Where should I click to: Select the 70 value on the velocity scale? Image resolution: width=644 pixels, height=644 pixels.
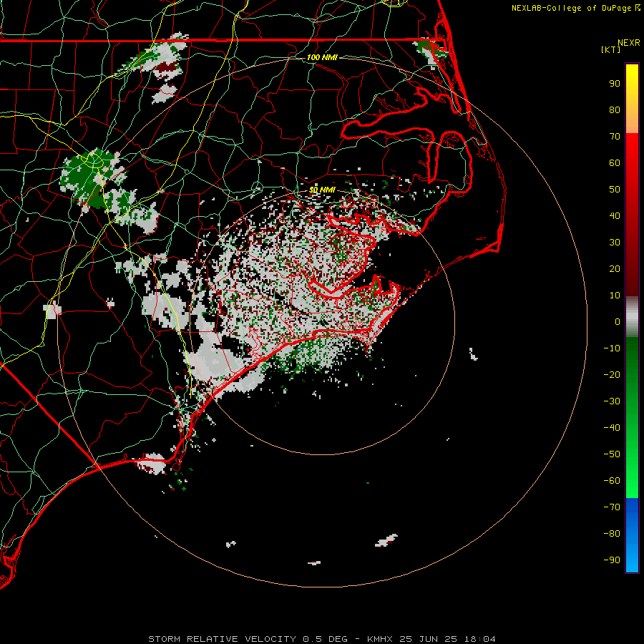tap(615, 137)
